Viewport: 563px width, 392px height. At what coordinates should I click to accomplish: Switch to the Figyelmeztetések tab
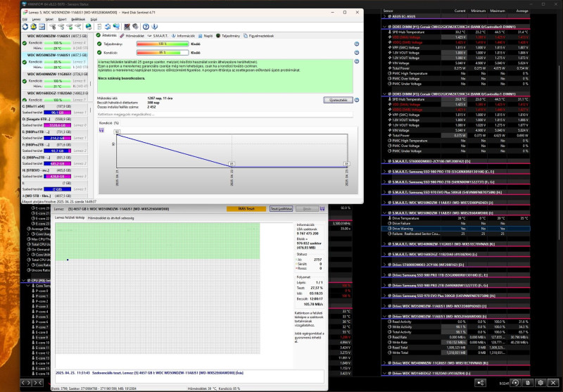[258, 36]
